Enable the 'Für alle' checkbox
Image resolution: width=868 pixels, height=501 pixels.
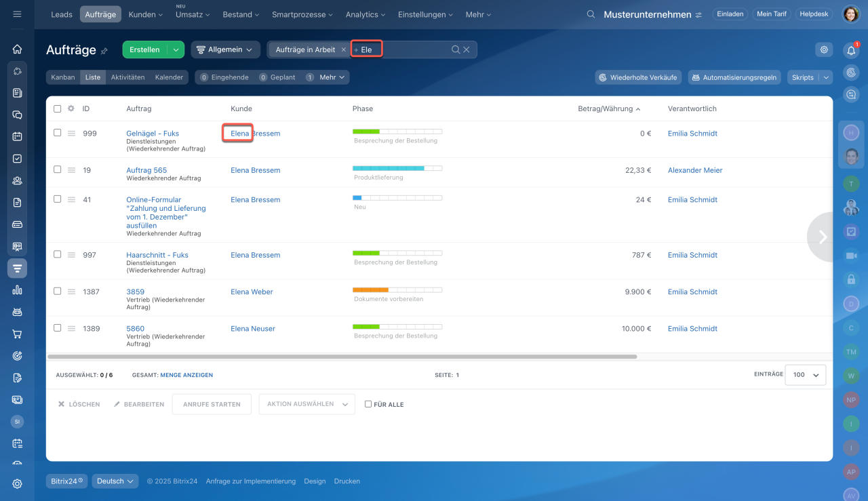[x=368, y=404]
